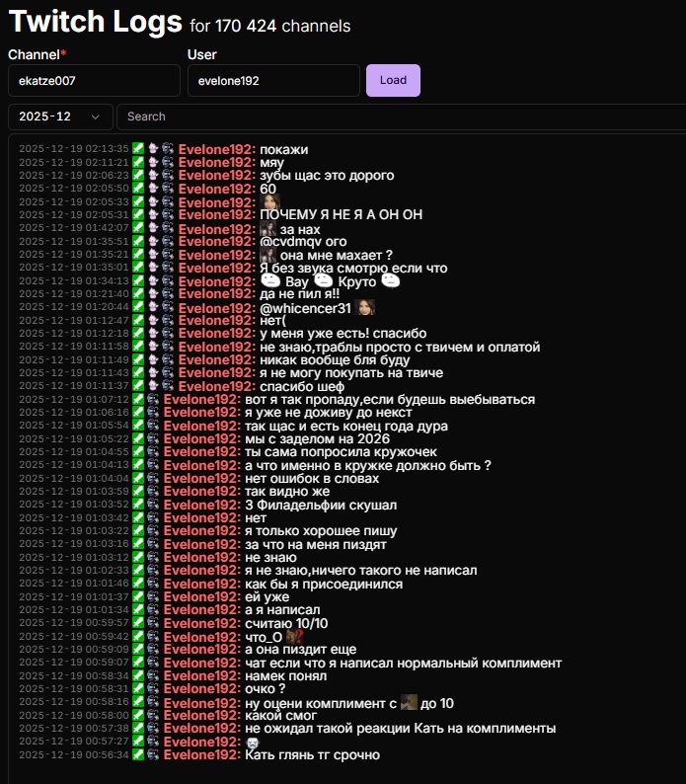
Task: Click the message "зубы щас это дорого"
Action: click(x=327, y=175)
